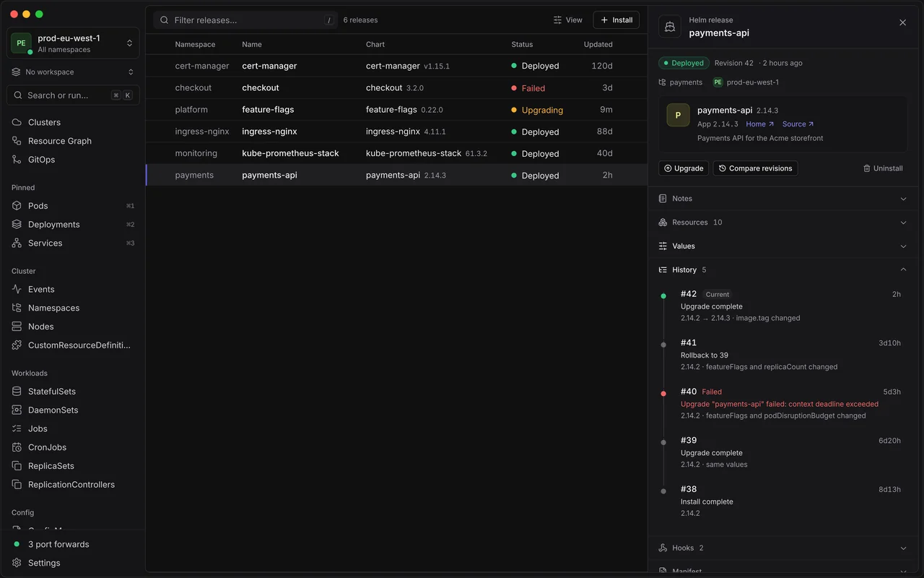This screenshot has width=924, height=578.
Task: Open StatefulSets workloads
Action: click(73, 392)
